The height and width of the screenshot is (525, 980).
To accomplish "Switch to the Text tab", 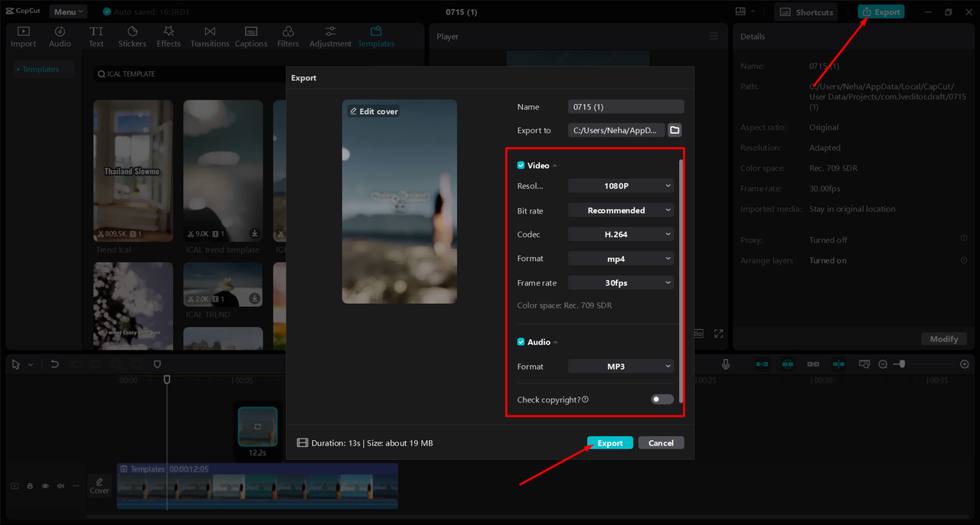I will pyautogui.click(x=96, y=37).
